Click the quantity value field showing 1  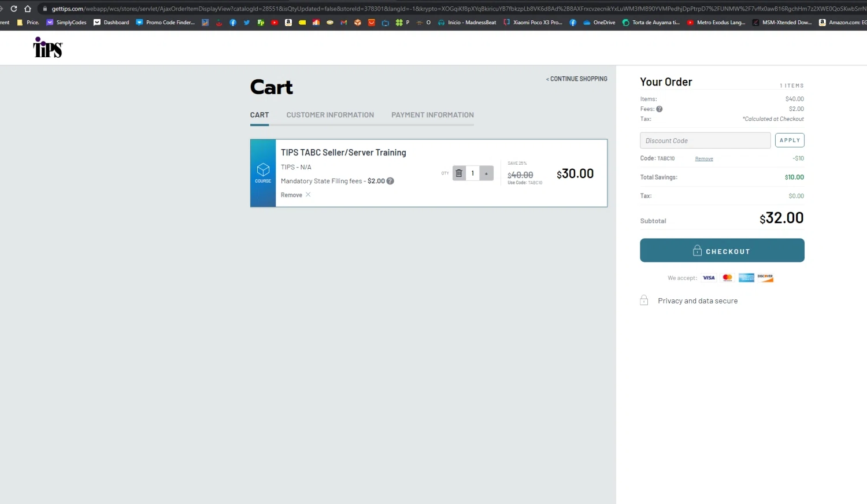click(x=473, y=173)
